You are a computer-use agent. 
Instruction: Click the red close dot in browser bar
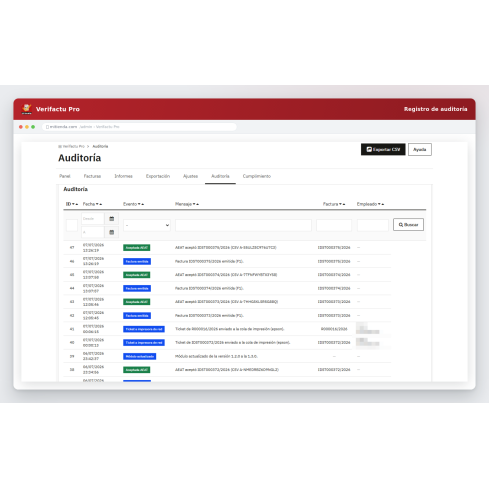[x=21, y=127]
